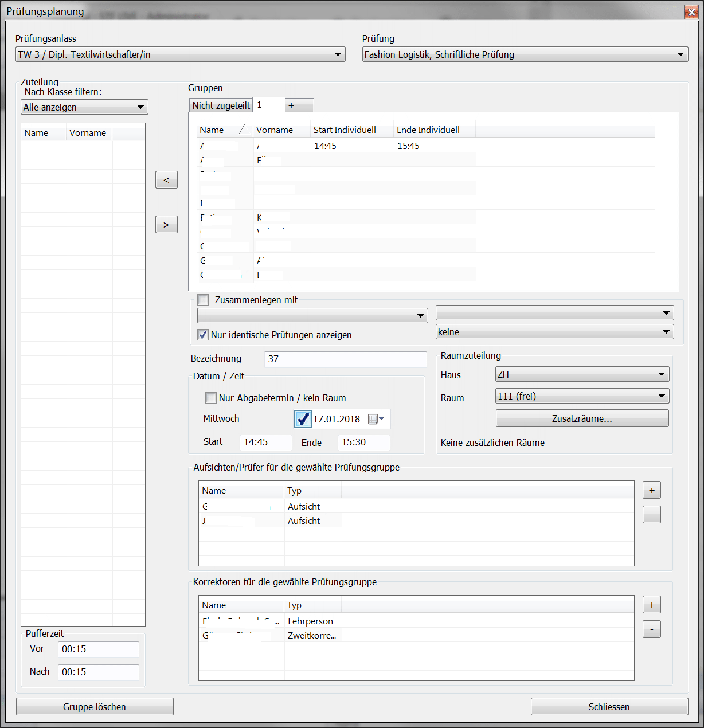
Task: Click the Zusatzräume... button
Action: coord(581,418)
